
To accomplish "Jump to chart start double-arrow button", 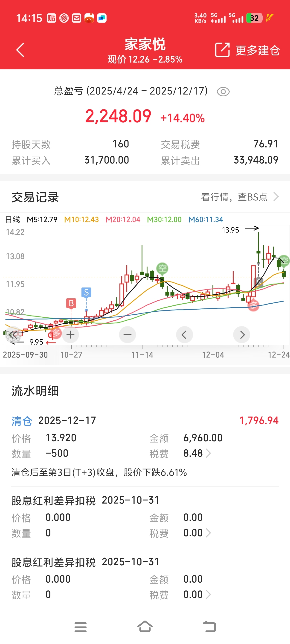I will (13, 334).
